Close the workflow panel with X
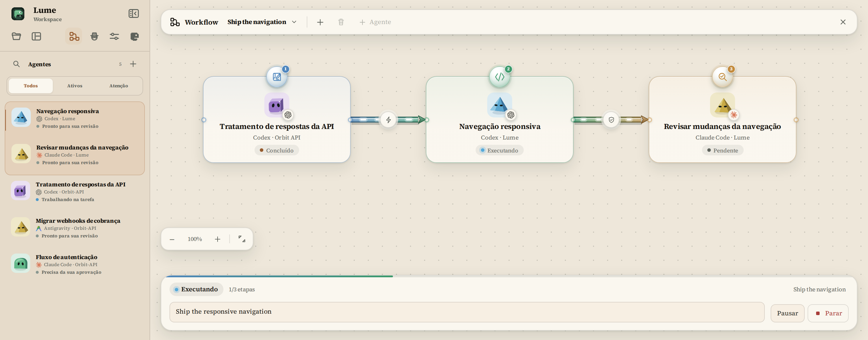868x340 pixels. 843,22
